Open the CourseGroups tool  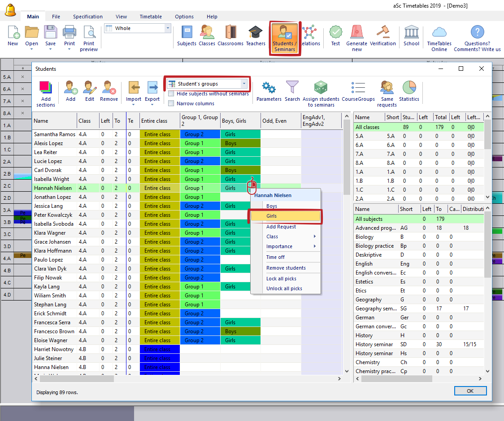point(358,88)
